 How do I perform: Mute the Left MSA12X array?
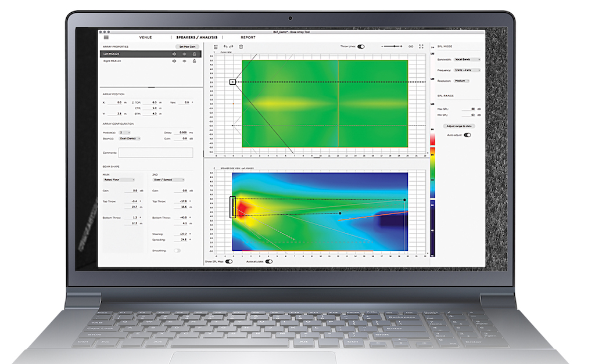174,54
